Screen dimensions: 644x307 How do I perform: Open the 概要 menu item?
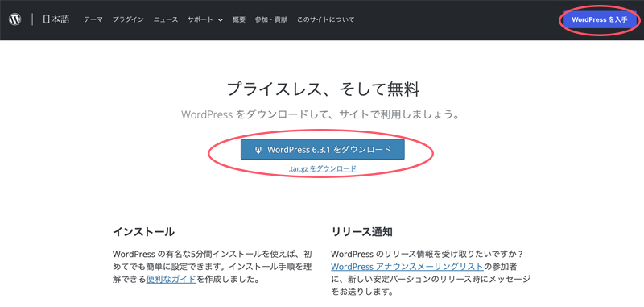tap(239, 19)
